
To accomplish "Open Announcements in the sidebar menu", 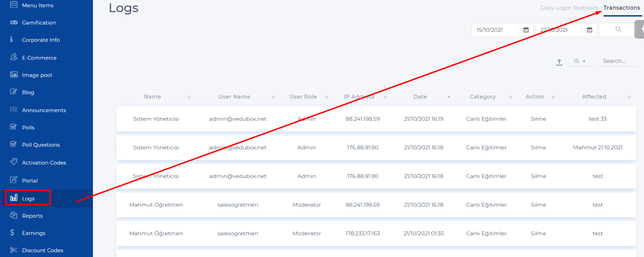I will (x=44, y=110).
